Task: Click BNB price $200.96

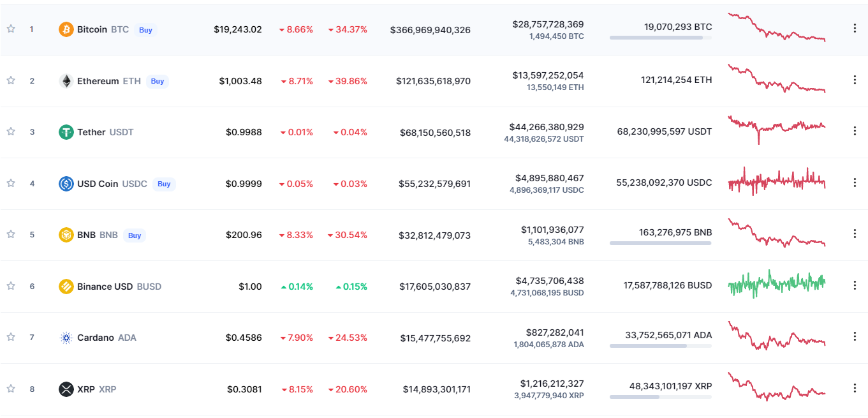Action: tap(244, 235)
